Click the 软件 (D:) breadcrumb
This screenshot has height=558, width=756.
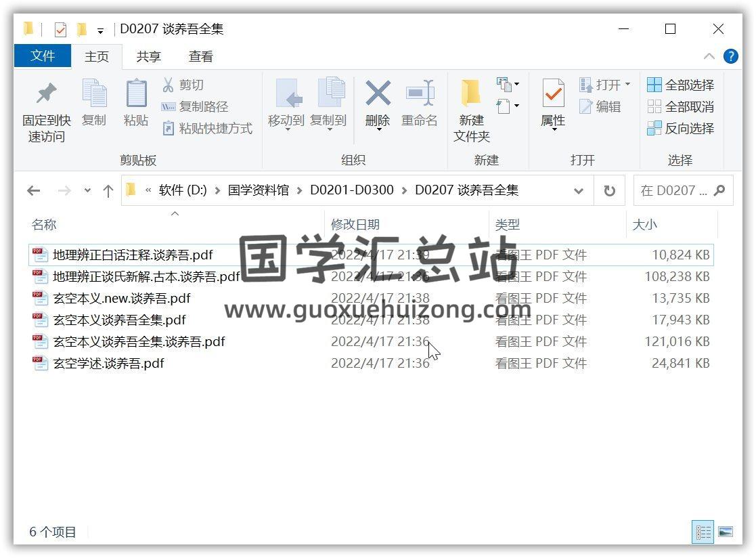183,190
